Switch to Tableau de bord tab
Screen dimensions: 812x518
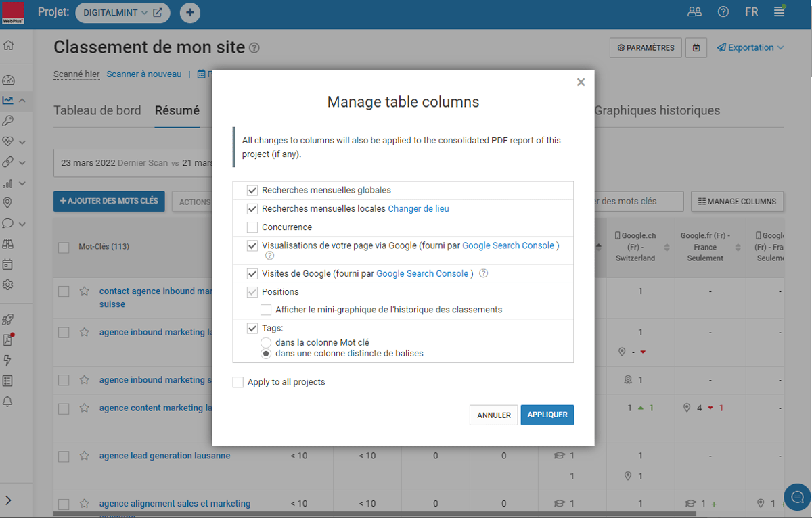tap(97, 111)
